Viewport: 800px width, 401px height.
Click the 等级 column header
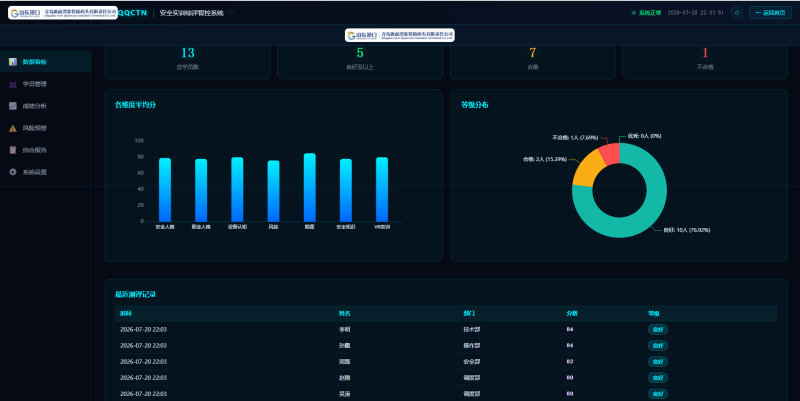coord(654,313)
